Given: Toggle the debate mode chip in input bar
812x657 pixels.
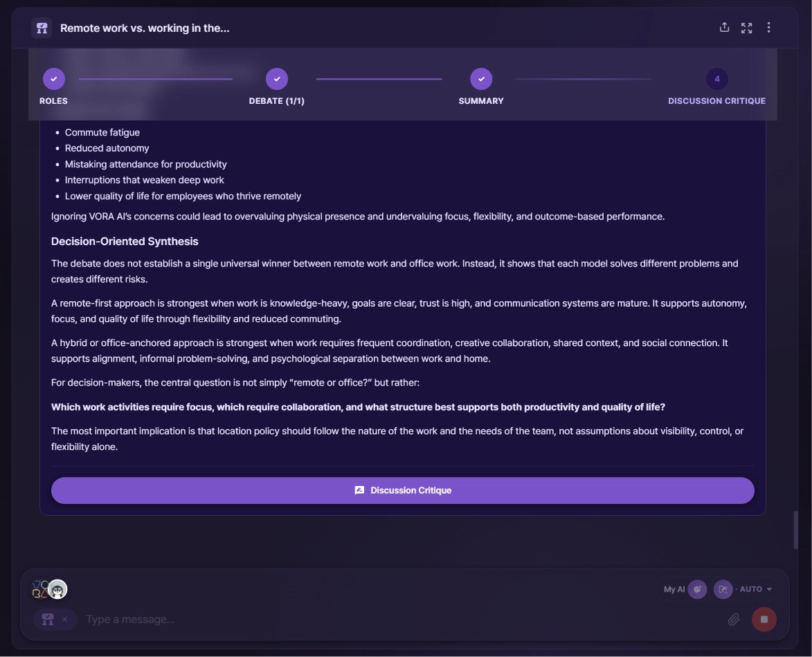Looking at the screenshot, I should (48, 619).
